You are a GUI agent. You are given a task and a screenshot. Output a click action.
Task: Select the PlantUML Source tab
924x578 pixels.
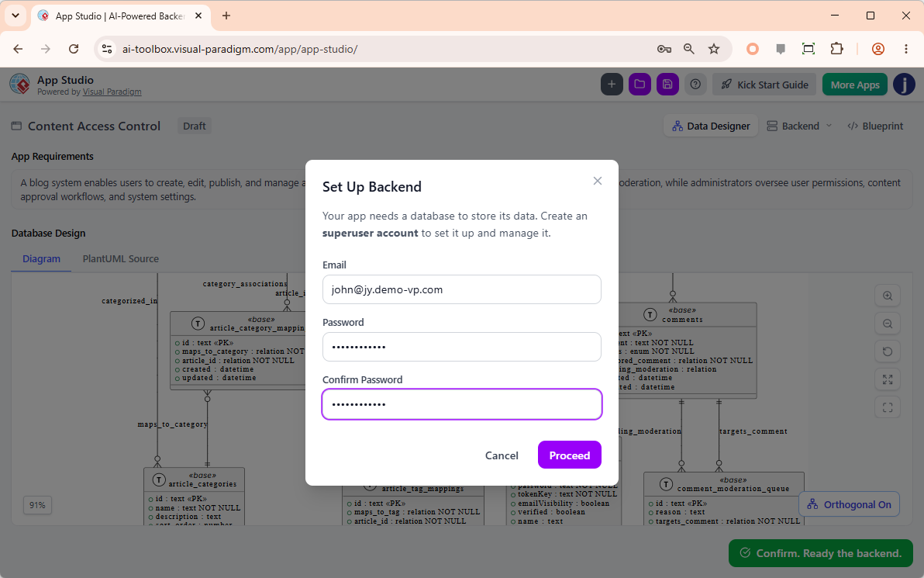point(120,258)
